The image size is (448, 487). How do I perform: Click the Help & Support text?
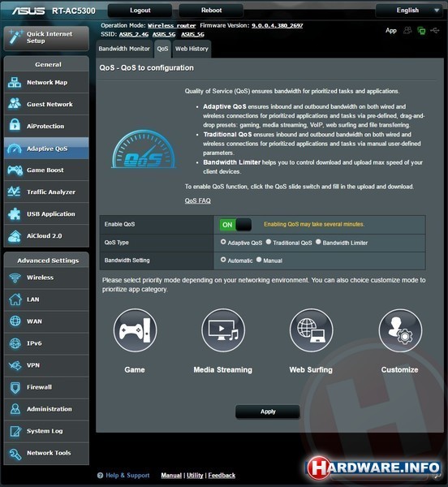[x=127, y=475]
